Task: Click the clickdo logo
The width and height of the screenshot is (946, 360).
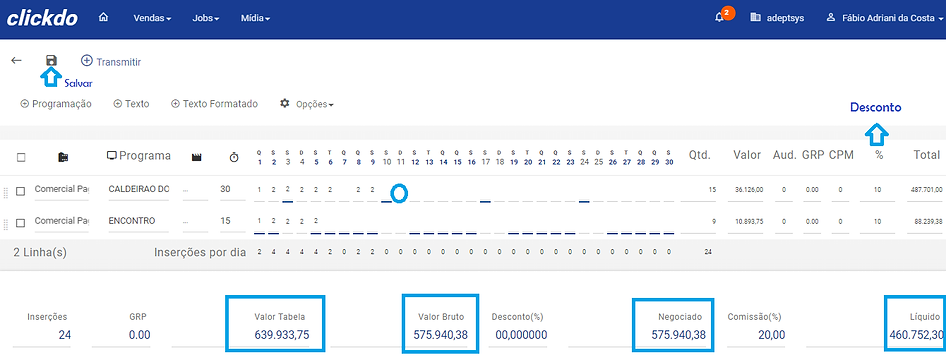Action: 42,17
